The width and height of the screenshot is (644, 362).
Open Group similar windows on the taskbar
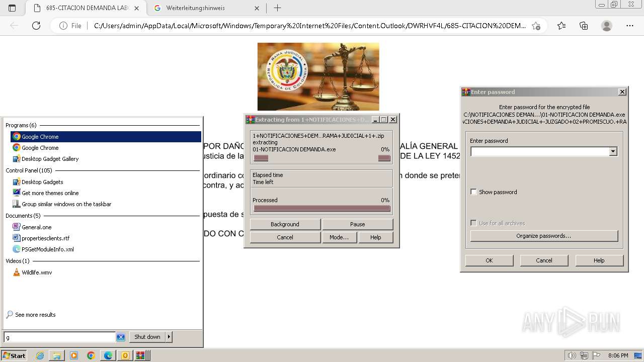[x=106, y=204]
